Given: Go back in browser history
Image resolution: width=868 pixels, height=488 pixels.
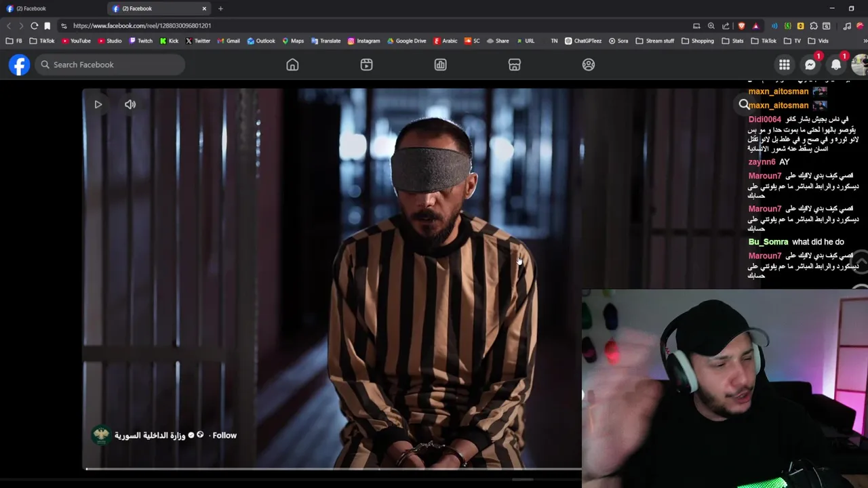Looking at the screenshot, I should click(x=9, y=26).
